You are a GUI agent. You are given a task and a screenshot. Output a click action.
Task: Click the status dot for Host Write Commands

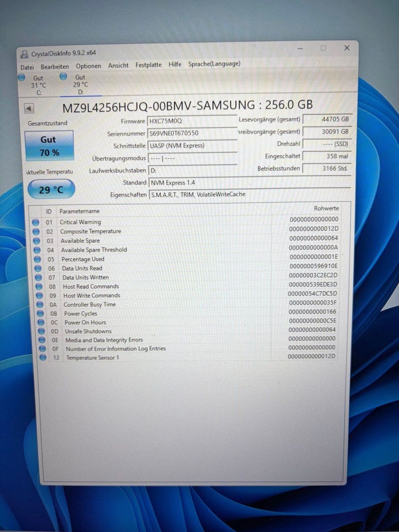39,296
